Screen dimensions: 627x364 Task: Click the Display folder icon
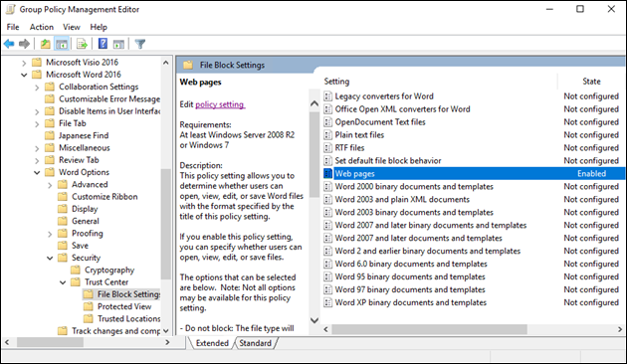(x=63, y=209)
